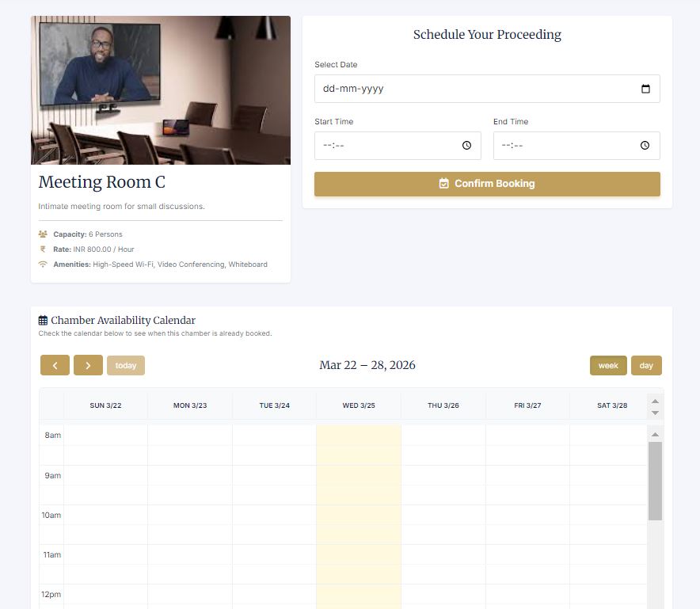Click the End Time input field

click(566, 146)
